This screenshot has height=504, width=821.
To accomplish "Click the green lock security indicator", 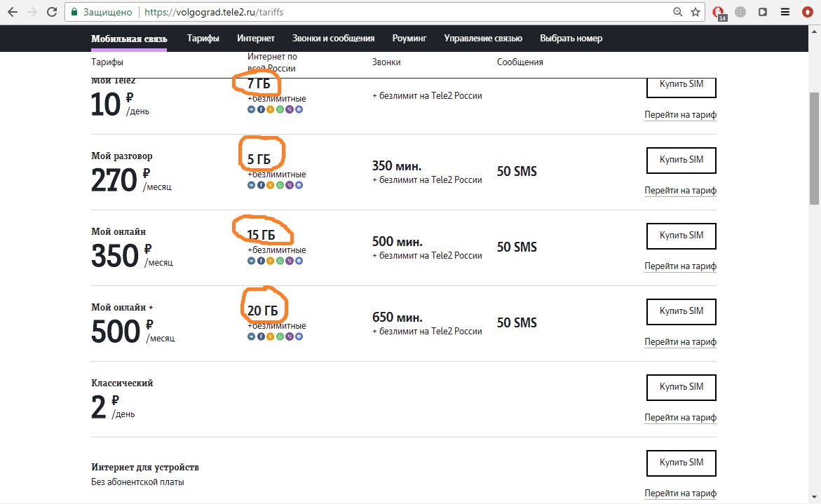I will tap(75, 12).
